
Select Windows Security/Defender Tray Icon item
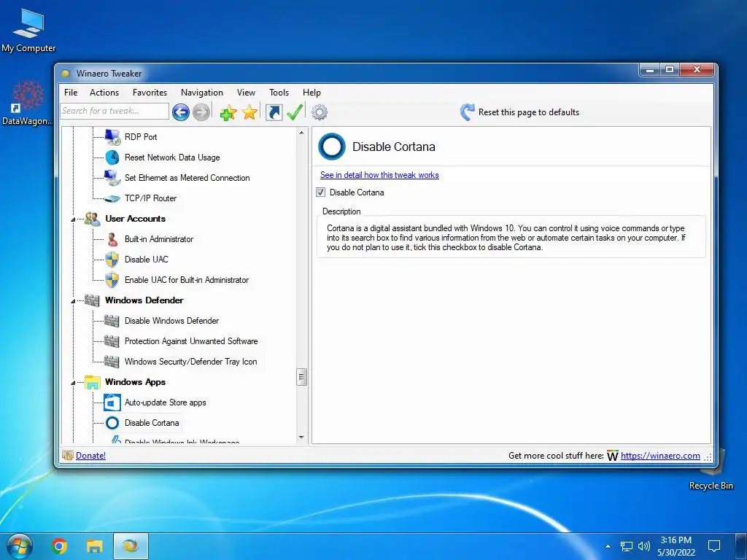[x=190, y=362]
